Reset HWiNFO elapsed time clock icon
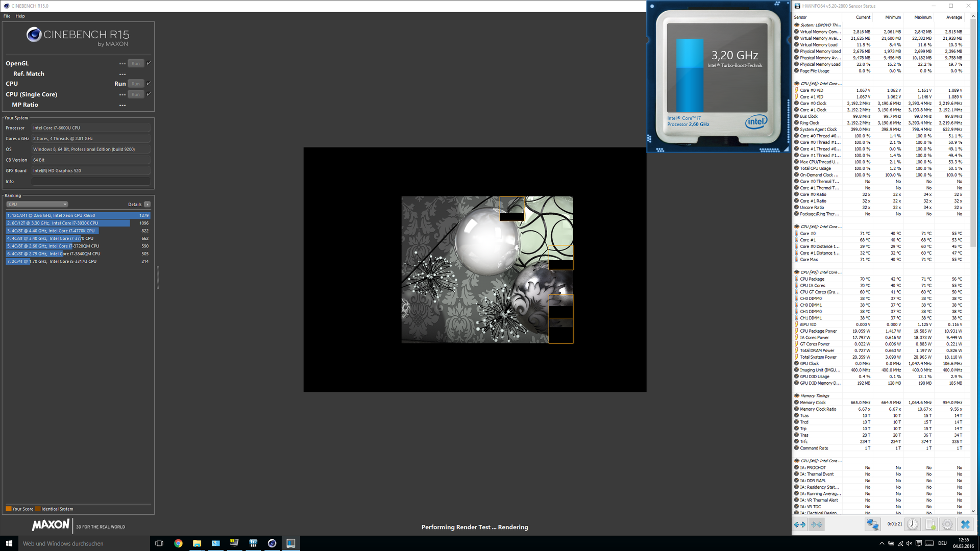 [x=913, y=524]
